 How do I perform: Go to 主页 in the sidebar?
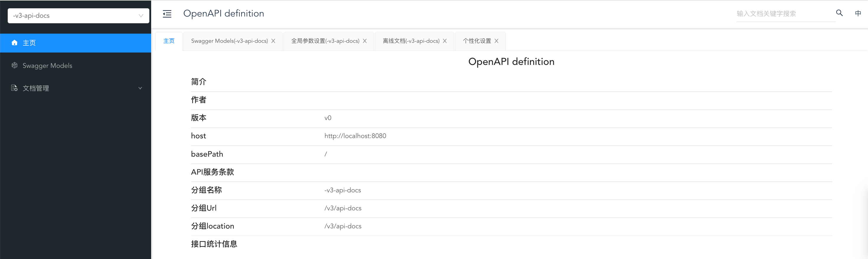tap(76, 43)
